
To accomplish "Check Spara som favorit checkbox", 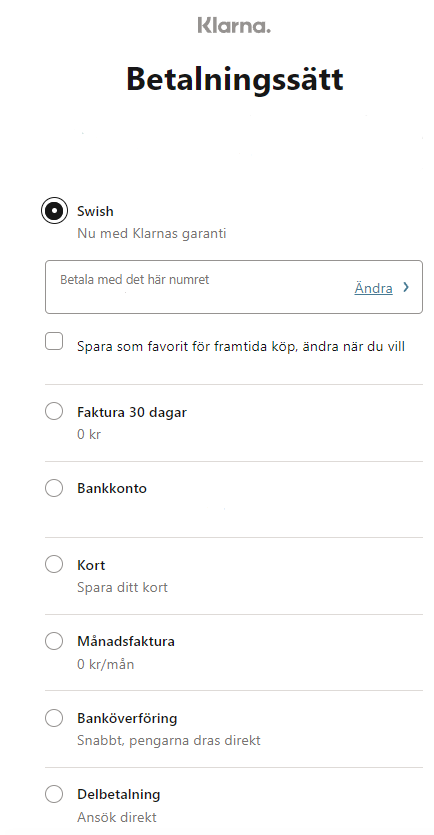I will coord(54,341).
